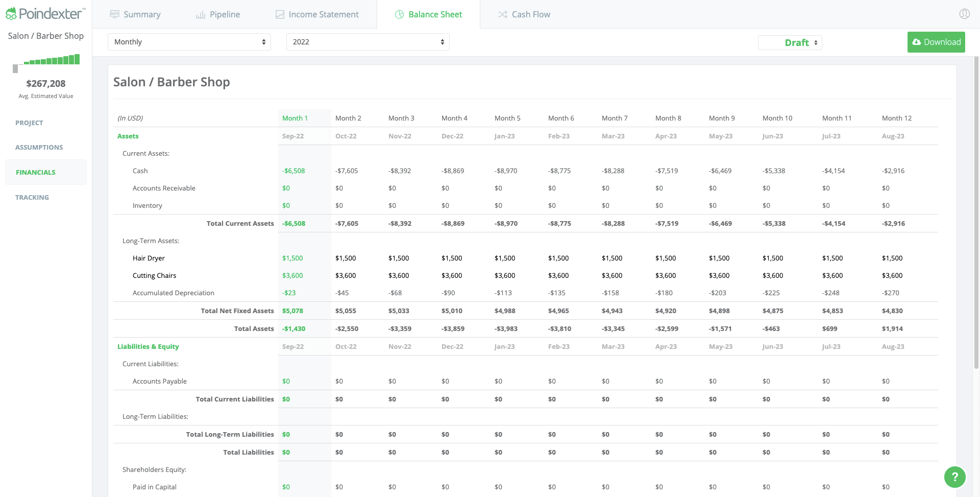Click the Total Long-Term Liabilities label

tap(230, 434)
